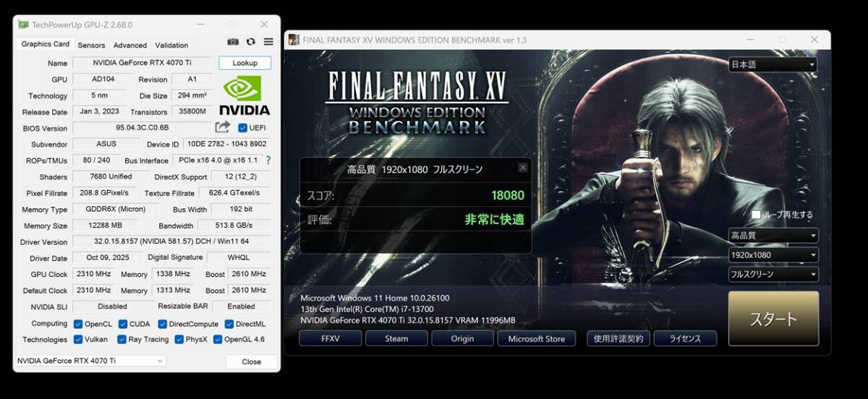The height and width of the screenshot is (399, 868).
Task: Click the BIOS Version field 95.04.3C.C0.6B
Action: [142, 128]
